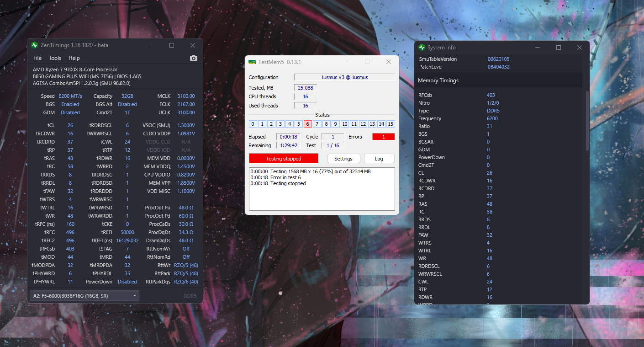
Task: Click TestMem5 app icon in title bar
Action: [252, 62]
